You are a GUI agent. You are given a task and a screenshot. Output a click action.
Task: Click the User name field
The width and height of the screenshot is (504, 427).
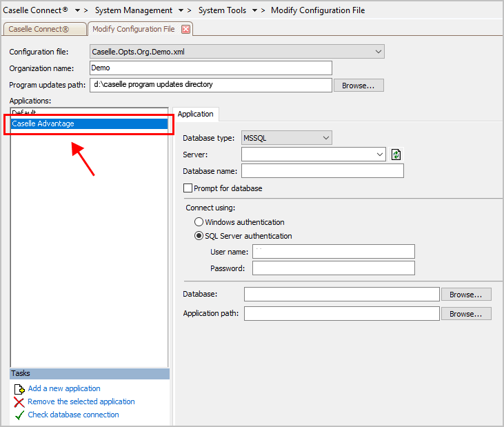click(333, 252)
